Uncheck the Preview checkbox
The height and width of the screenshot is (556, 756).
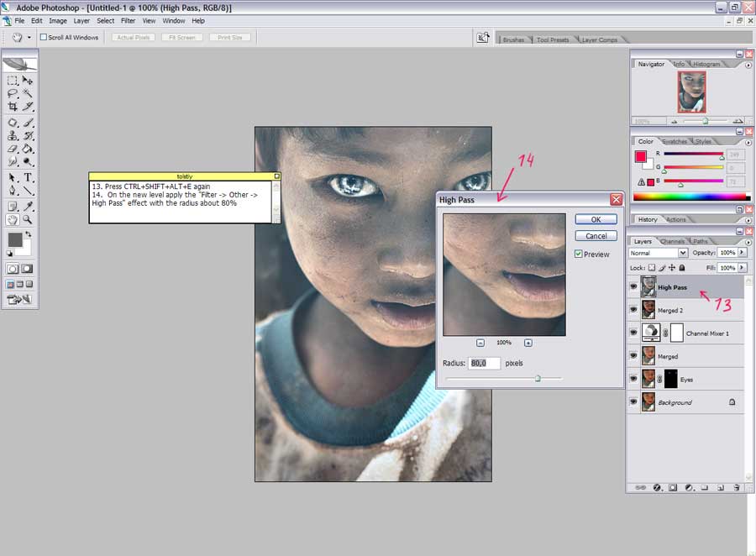coord(579,254)
